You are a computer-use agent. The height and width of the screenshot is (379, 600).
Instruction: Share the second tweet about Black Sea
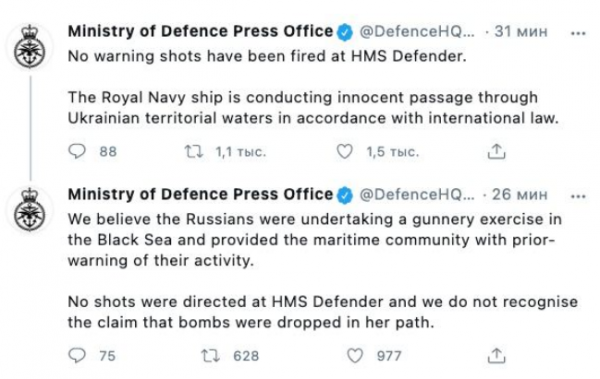[x=496, y=356]
